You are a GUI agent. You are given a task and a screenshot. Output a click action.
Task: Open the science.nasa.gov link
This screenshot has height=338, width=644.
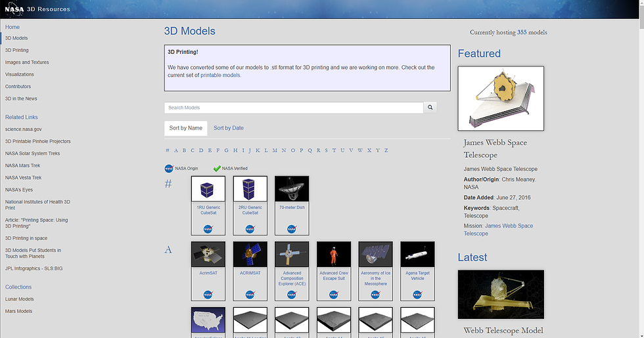click(24, 129)
